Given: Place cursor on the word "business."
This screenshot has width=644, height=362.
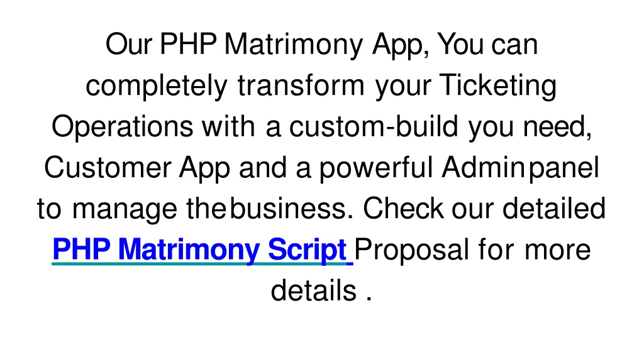Looking at the screenshot, I should [291, 209].
